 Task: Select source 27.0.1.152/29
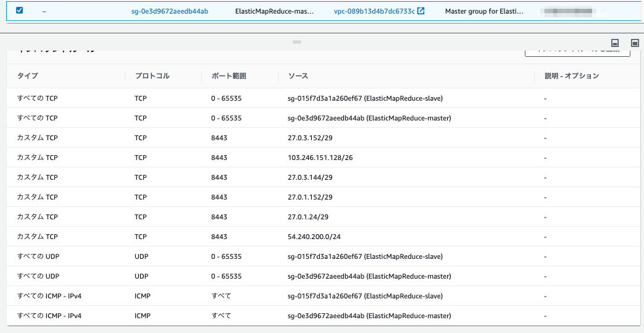click(x=310, y=197)
